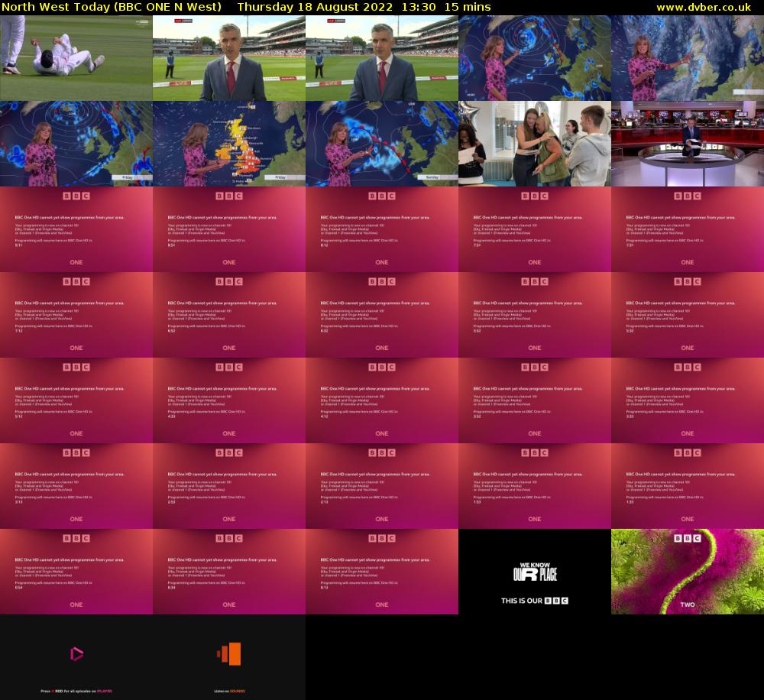This screenshot has height=700, width=764.
Task: Open the BBC One frame with countdown 6:52
Action: (x=229, y=315)
